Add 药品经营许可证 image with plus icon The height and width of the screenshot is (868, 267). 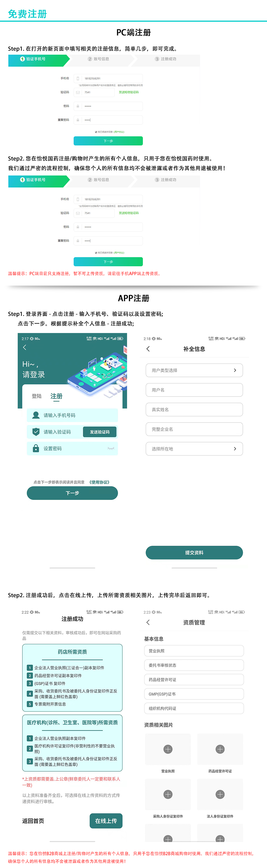pyautogui.click(x=220, y=749)
